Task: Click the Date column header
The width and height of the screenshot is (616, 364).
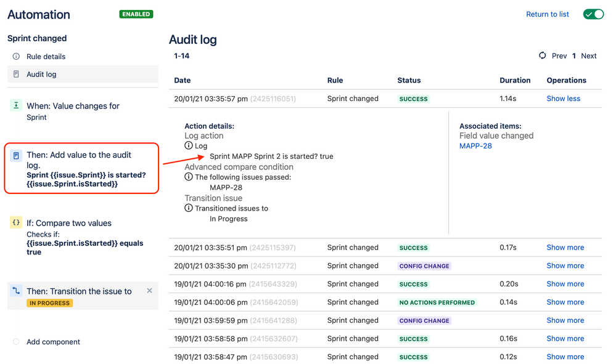Action: [183, 80]
